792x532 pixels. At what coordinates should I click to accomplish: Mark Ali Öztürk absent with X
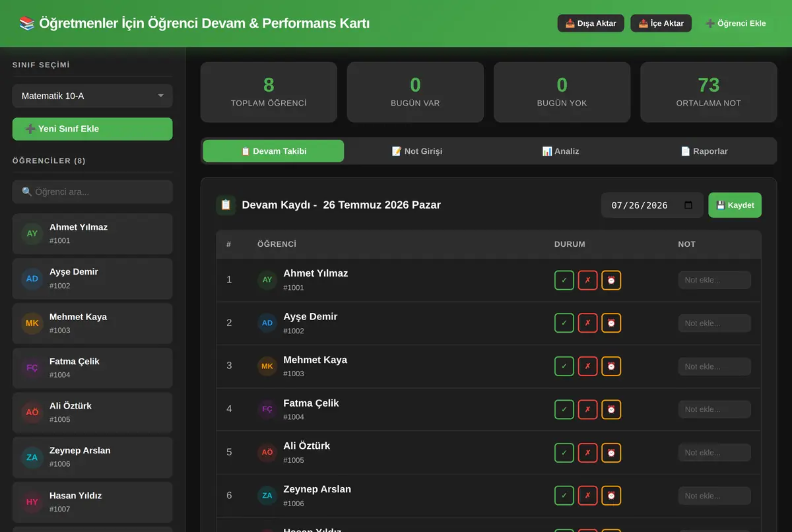point(587,453)
